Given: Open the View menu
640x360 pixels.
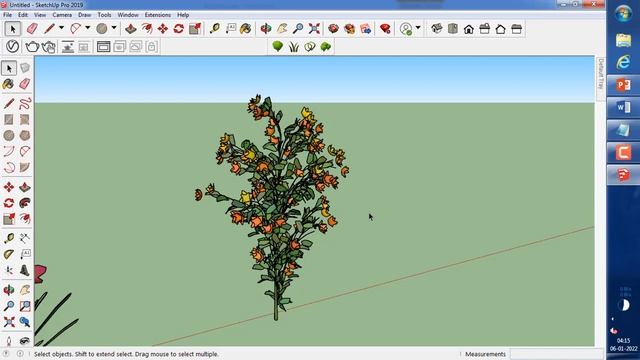Looking at the screenshot, I should pyautogui.click(x=40, y=15).
